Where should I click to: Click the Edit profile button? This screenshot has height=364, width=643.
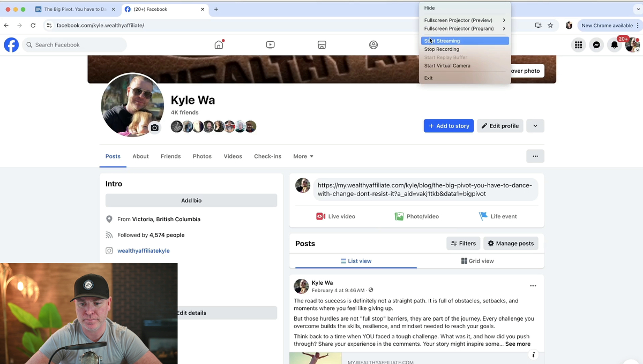(500, 126)
